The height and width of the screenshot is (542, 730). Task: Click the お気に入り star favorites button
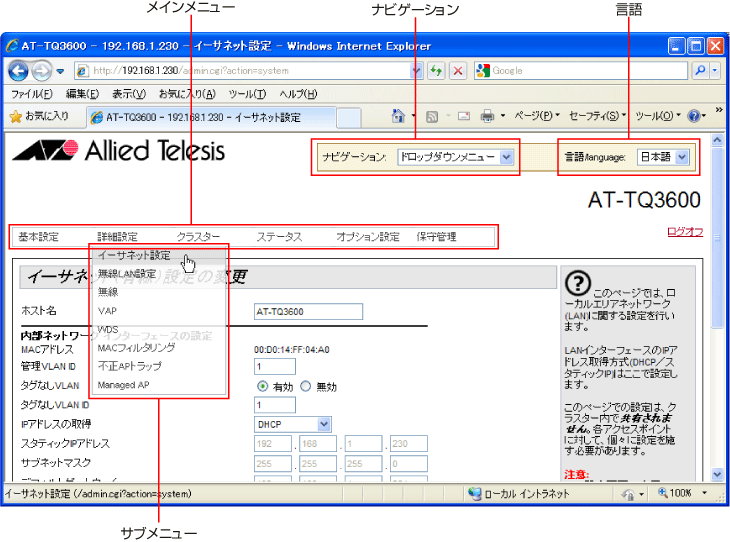click(39, 116)
